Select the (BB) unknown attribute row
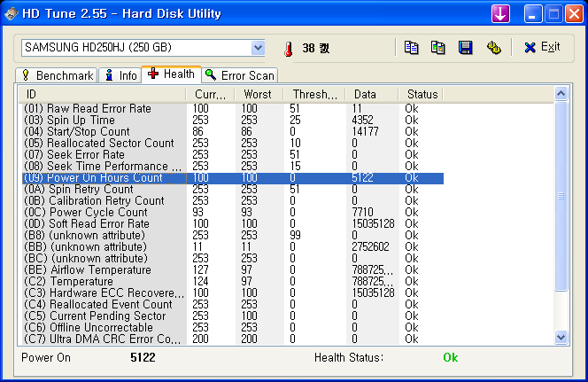This screenshot has height=382, width=588. (x=233, y=247)
